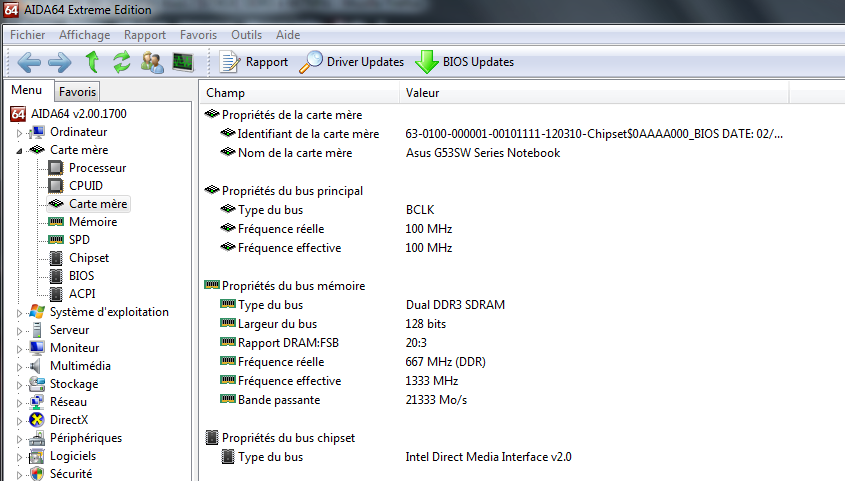This screenshot has width=845, height=481.
Task: Open the Outils menu
Action: coord(246,34)
